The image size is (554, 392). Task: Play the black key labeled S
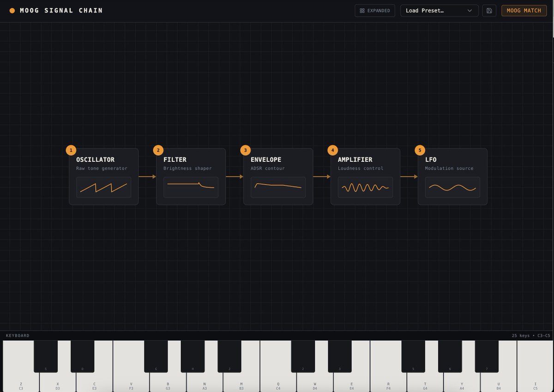[x=46, y=356]
